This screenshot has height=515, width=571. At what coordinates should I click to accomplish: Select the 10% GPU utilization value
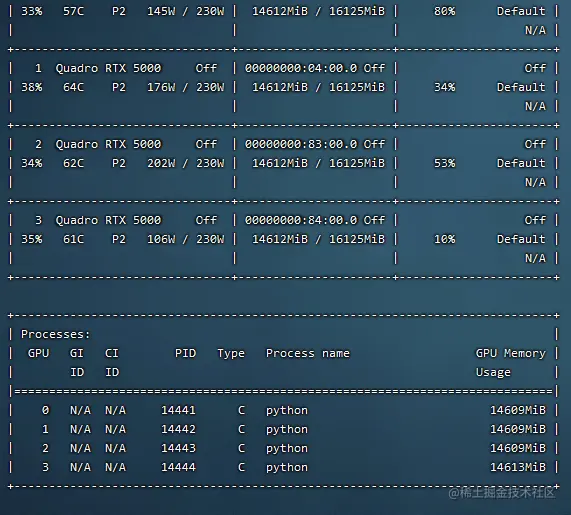point(445,239)
